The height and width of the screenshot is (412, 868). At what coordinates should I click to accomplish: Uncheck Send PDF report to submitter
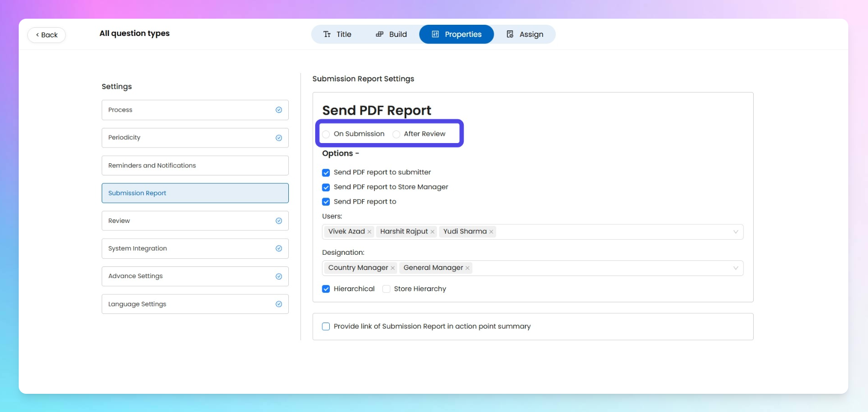(x=326, y=173)
